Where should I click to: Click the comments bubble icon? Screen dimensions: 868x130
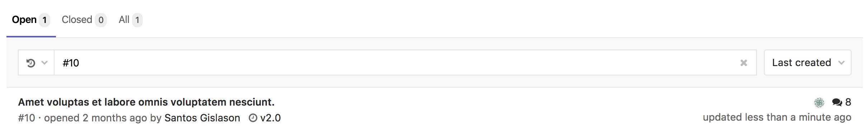point(837,103)
